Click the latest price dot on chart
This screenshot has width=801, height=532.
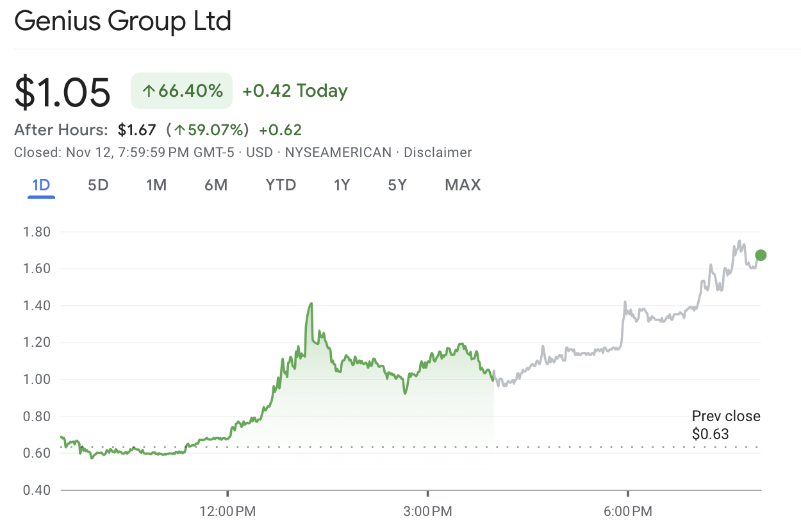[x=760, y=255]
